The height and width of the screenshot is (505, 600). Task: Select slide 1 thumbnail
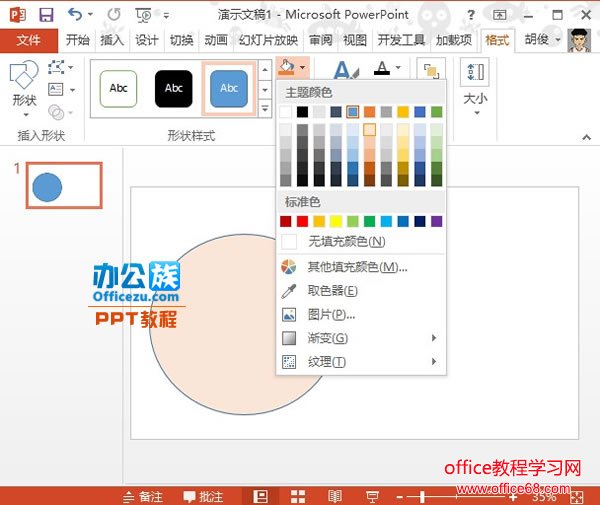click(64, 186)
